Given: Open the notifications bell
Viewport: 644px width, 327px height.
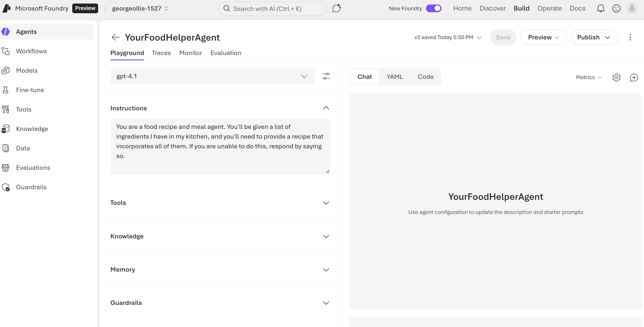Looking at the screenshot, I should point(600,9).
